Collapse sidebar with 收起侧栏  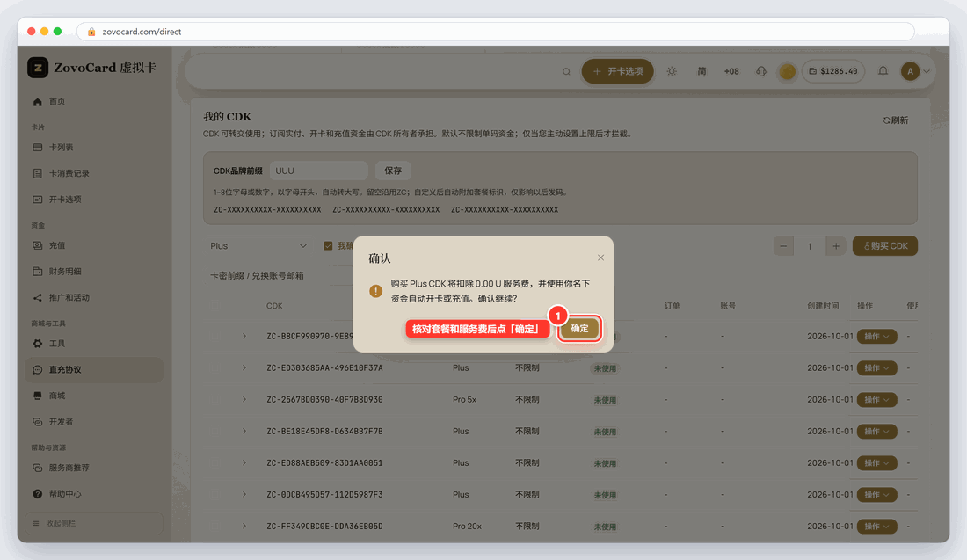coord(94,523)
